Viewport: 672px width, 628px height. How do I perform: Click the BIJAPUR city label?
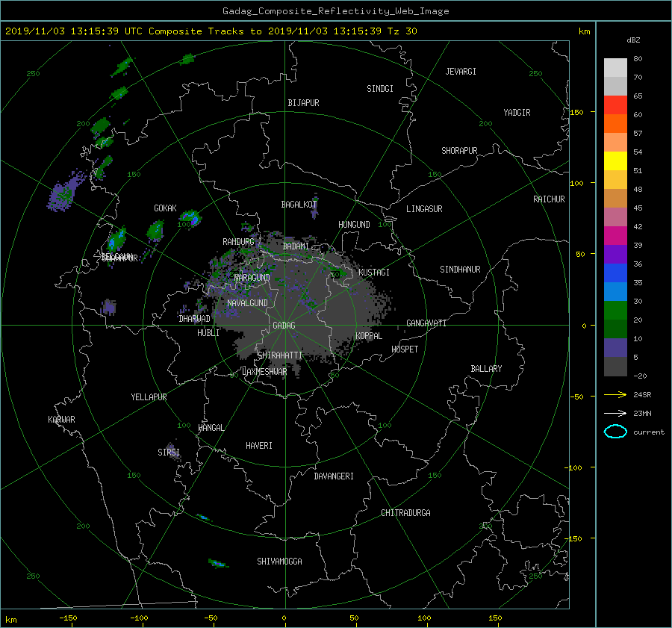click(x=303, y=103)
